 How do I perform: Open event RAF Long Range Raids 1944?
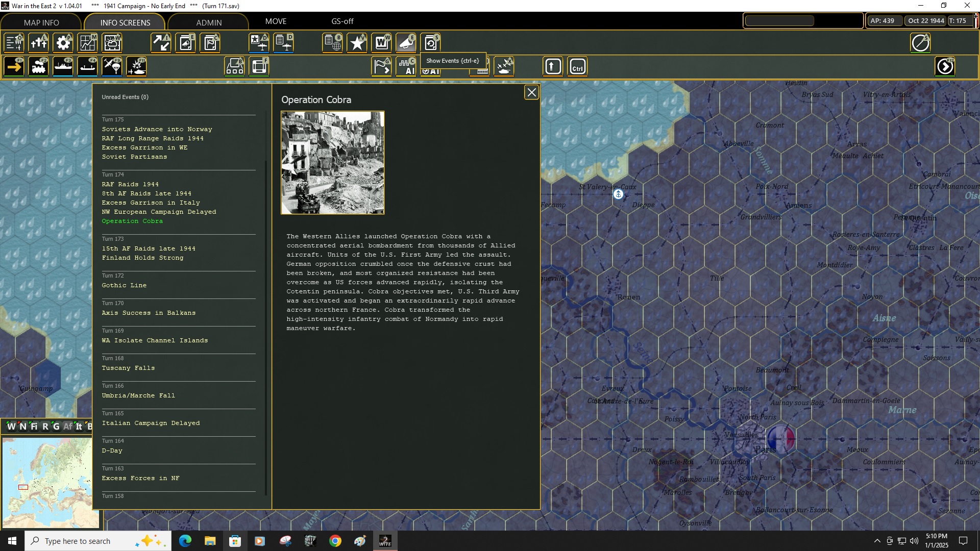pyautogui.click(x=153, y=138)
